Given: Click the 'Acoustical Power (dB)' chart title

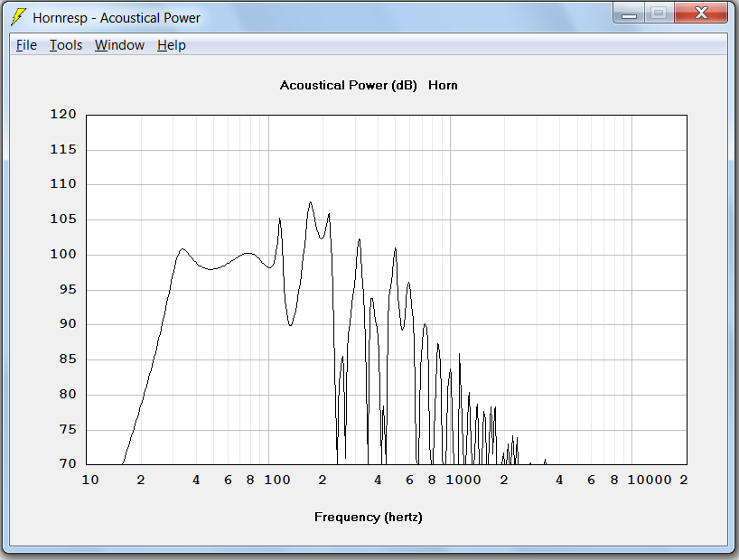Looking at the screenshot, I should coord(349,85).
